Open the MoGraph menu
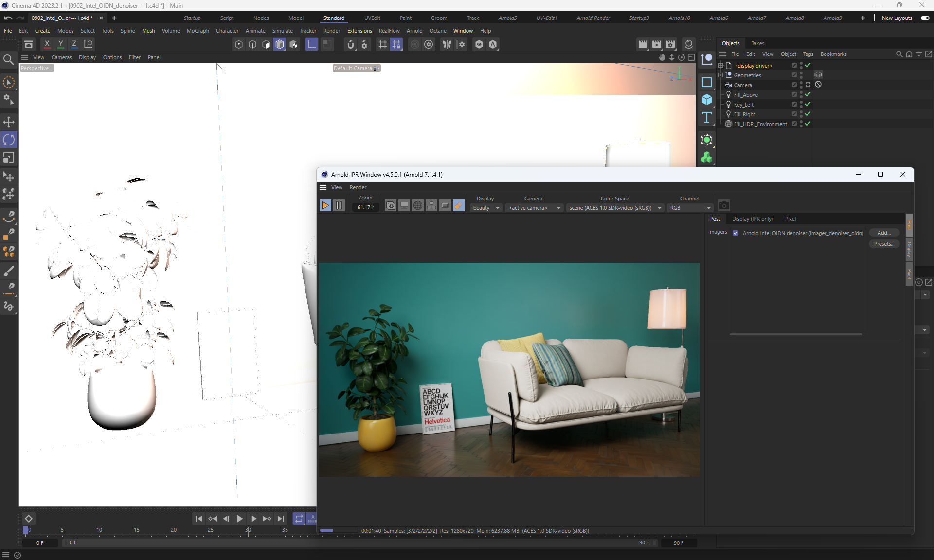Image resolution: width=934 pixels, height=560 pixels. click(x=198, y=31)
